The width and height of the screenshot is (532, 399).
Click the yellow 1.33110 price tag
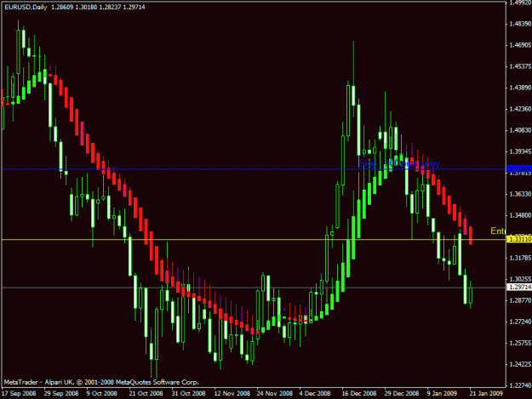coord(519,239)
